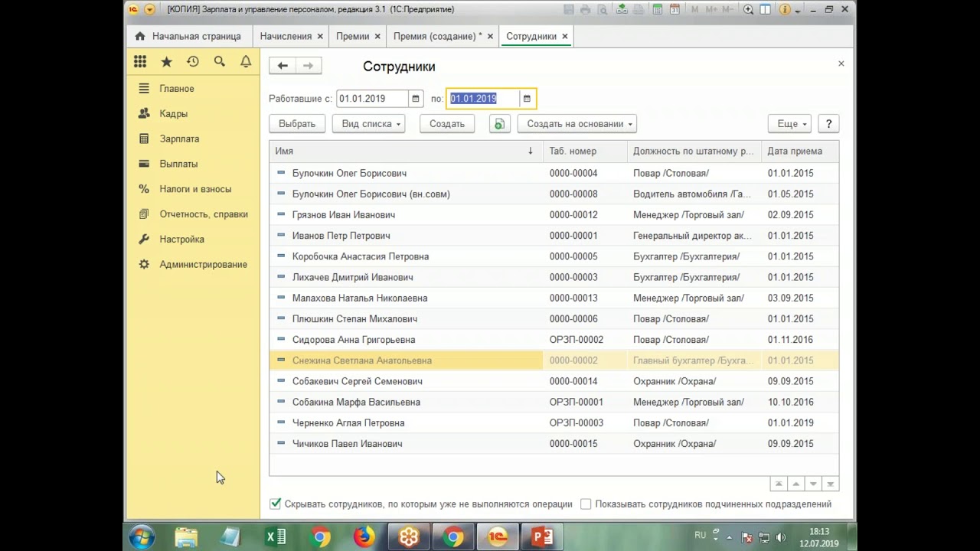The height and width of the screenshot is (551, 980).
Task: Open the sections grid menu icon
Action: pos(140,62)
